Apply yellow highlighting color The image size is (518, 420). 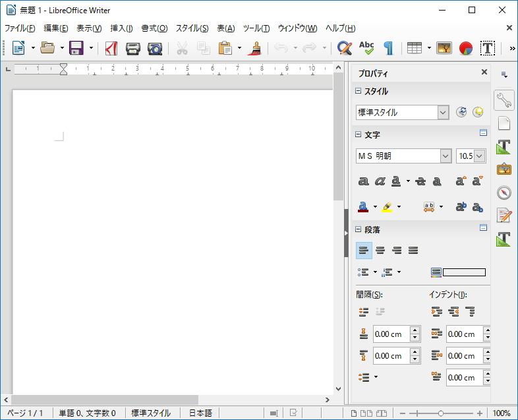(x=387, y=207)
